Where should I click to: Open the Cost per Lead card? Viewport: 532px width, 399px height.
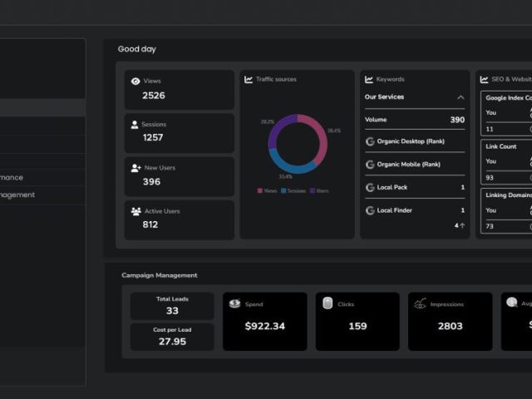pos(172,337)
